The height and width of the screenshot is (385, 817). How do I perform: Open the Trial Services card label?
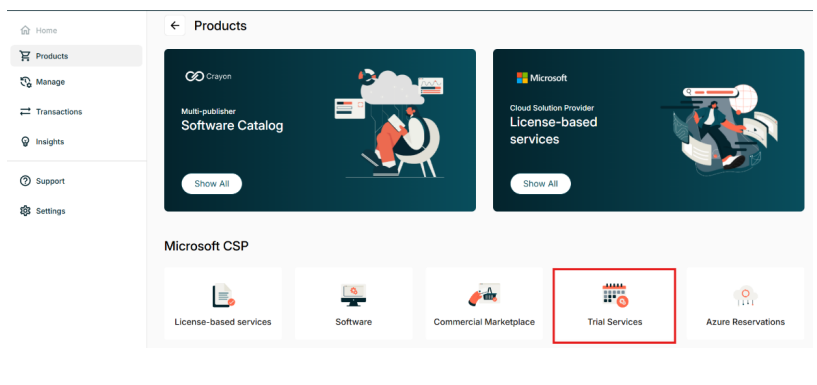(615, 322)
